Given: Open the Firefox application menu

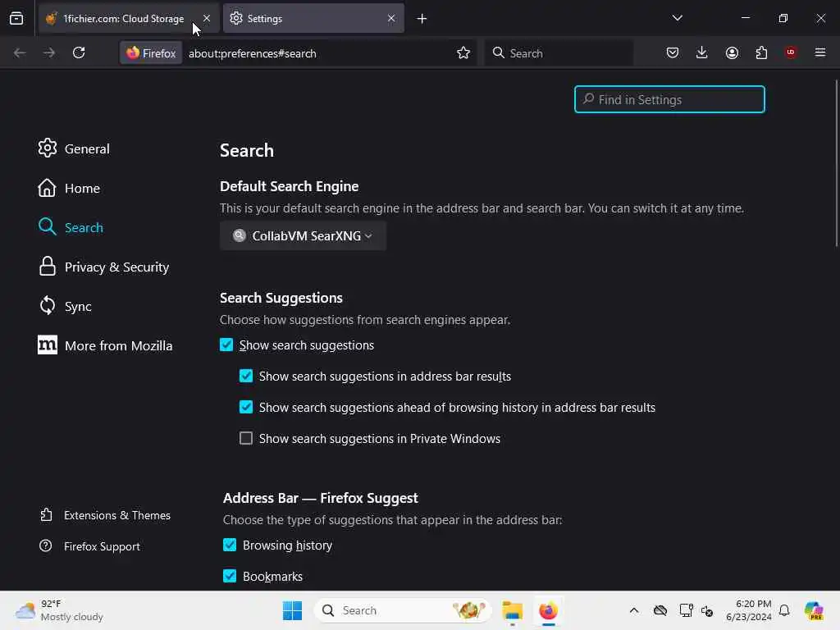Looking at the screenshot, I should 819,52.
